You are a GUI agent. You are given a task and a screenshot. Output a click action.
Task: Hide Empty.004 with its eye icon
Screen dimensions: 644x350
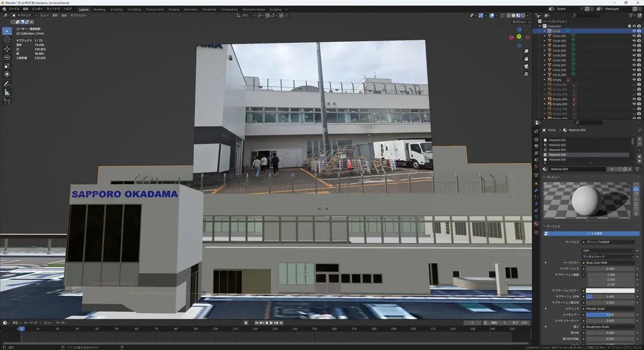[x=634, y=99]
